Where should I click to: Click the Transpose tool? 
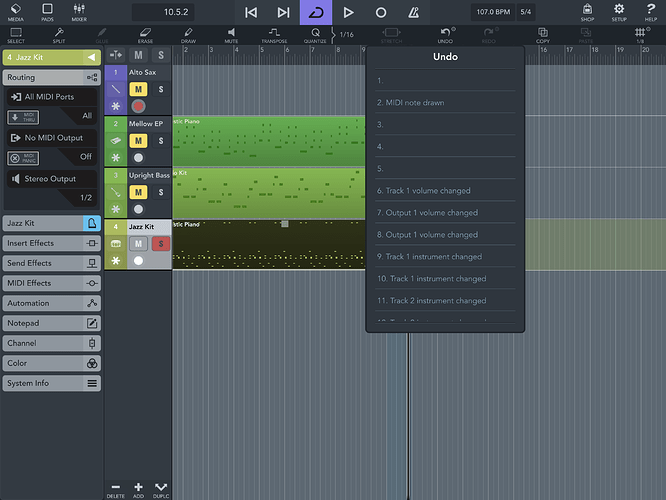[x=275, y=35]
